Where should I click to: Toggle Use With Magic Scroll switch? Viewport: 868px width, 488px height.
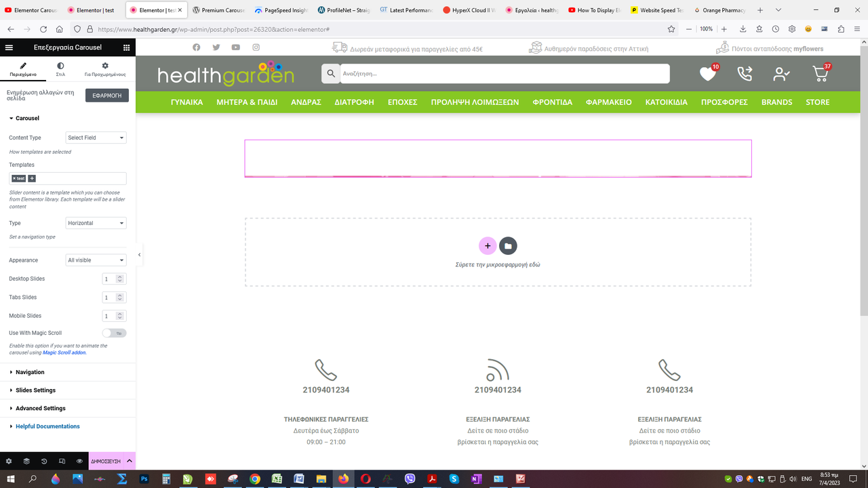114,333
